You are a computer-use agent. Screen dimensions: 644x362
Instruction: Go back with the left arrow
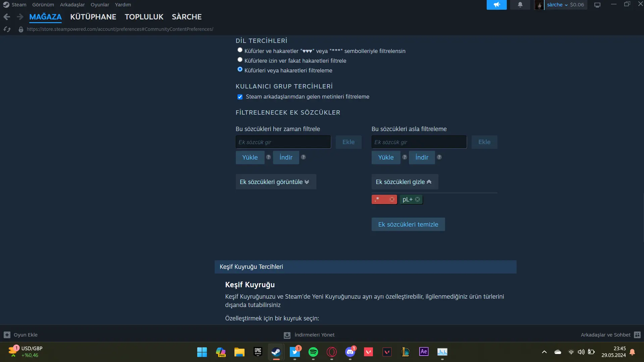click(7, 17)
